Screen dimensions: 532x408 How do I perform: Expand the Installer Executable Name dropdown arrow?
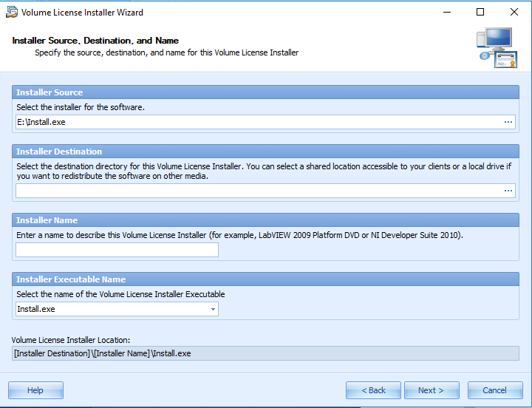point(213,309)
